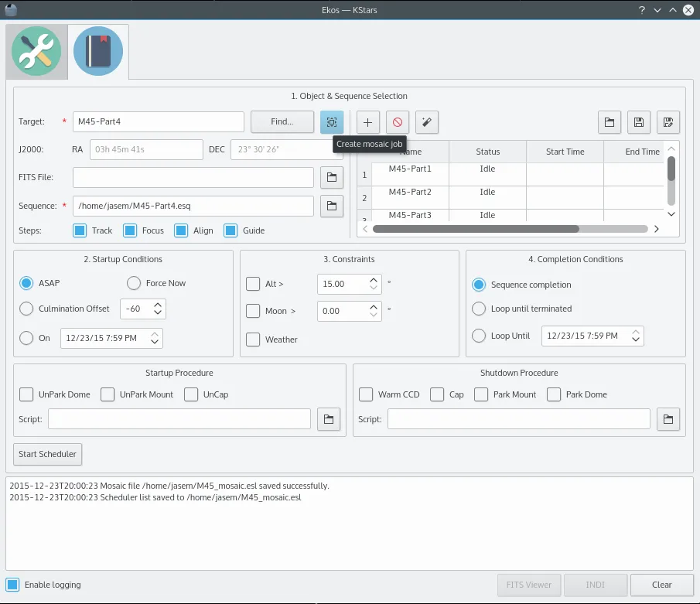Viewport: 700px width, 604px height.
Task: Click the wand evaluate jobs icon
Action: point(427,122)
